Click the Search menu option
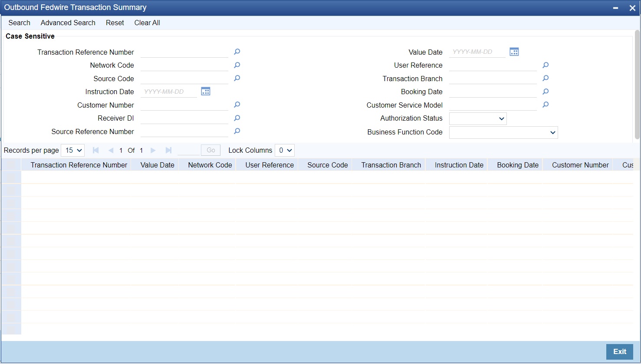Screen dimensions: 641x364 click(20, 23)
